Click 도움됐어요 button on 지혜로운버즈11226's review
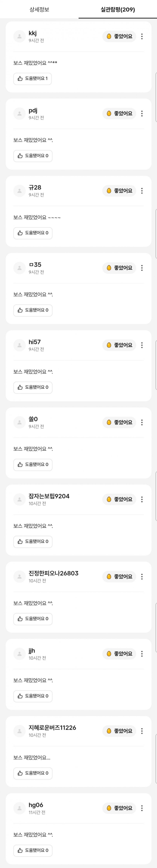This screenshot has width=157, height=868. click(33, 773)
